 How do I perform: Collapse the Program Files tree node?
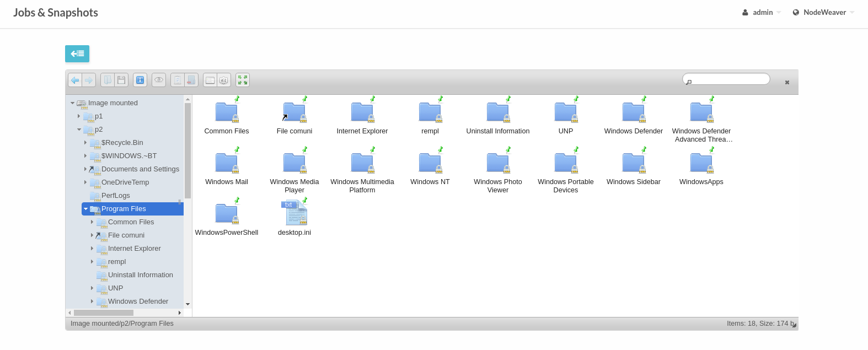(x=85, y=209)
